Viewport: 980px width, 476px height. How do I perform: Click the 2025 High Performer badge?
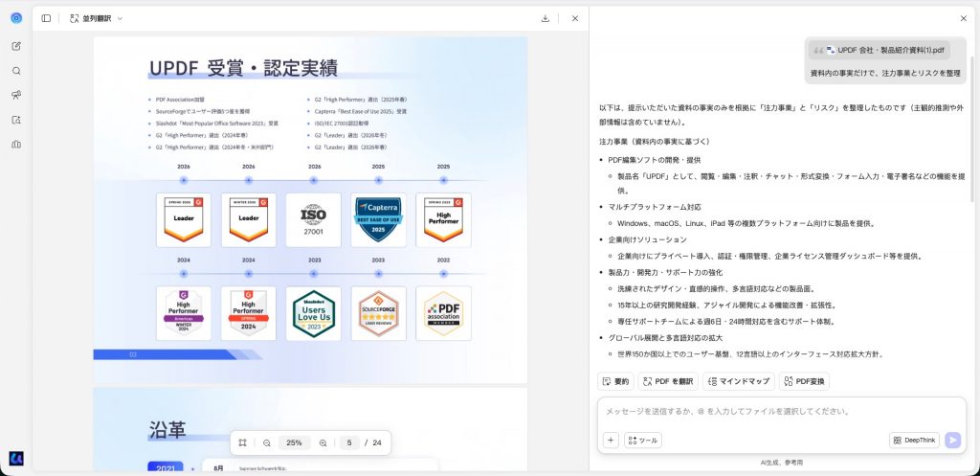tap(444, 219)
